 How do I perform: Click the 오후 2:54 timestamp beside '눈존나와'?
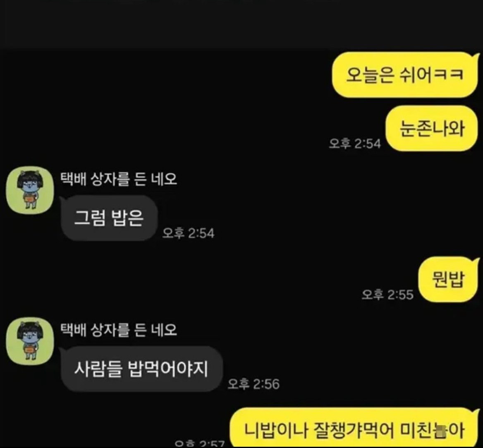355,144
